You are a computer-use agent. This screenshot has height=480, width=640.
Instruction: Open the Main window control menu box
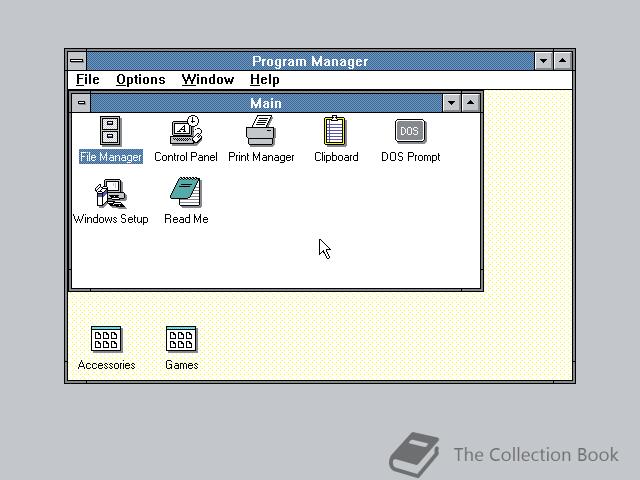(81, 102)
